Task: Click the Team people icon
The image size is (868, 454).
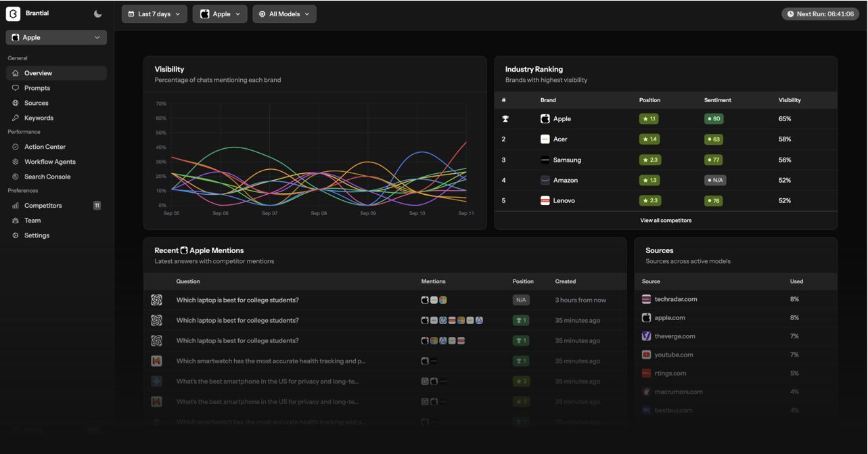Action: point(16,221)
